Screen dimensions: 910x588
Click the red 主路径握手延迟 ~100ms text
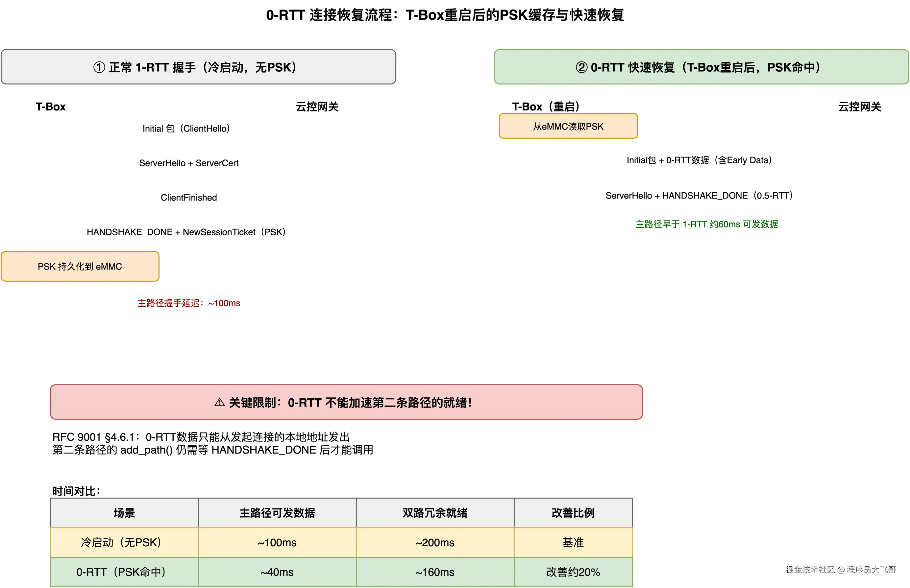coord(188,303)
